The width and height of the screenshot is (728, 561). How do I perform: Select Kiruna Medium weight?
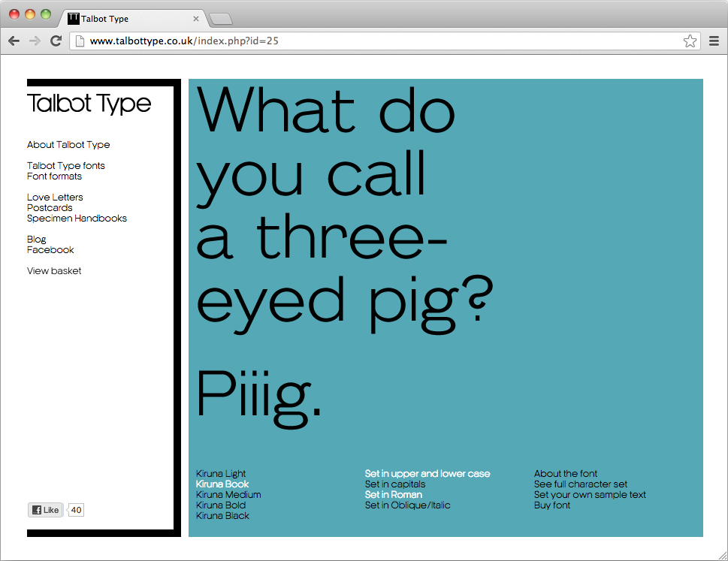pos(228,495)
